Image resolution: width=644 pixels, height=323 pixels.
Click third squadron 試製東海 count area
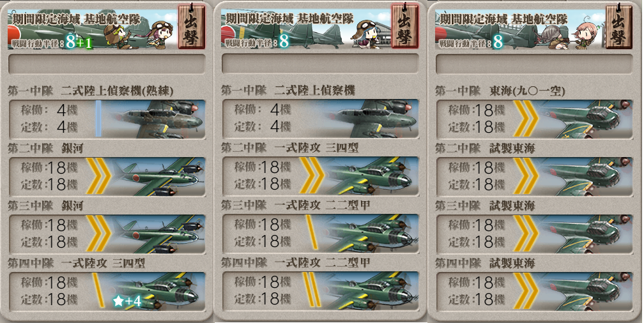point(477,233)
